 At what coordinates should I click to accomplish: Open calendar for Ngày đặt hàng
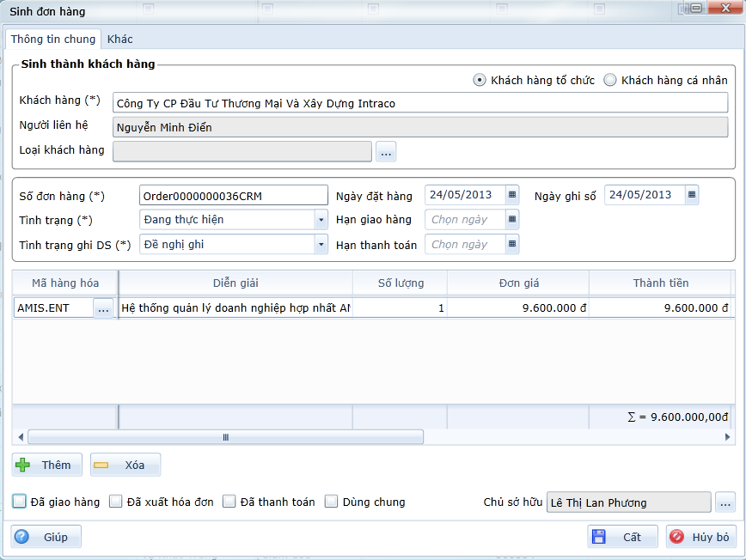click(512, 195)
